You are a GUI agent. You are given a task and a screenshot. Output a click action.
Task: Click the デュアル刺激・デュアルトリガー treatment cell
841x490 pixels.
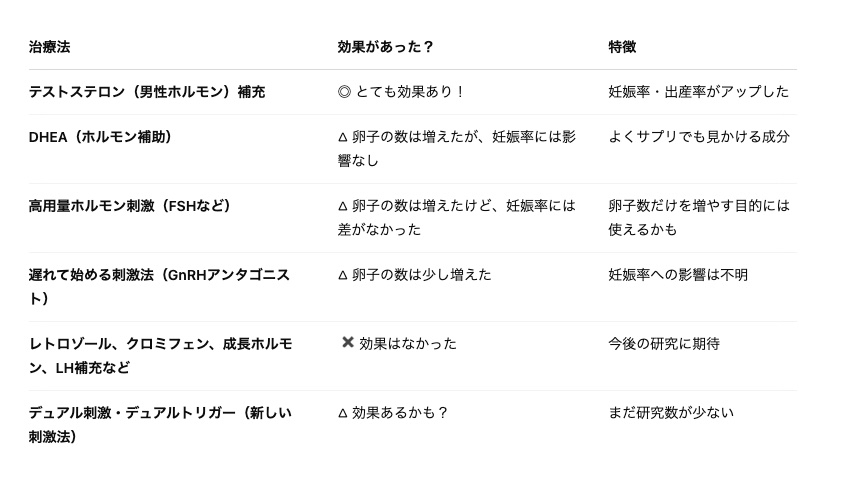pyautogui.click(x=160, y=425)
